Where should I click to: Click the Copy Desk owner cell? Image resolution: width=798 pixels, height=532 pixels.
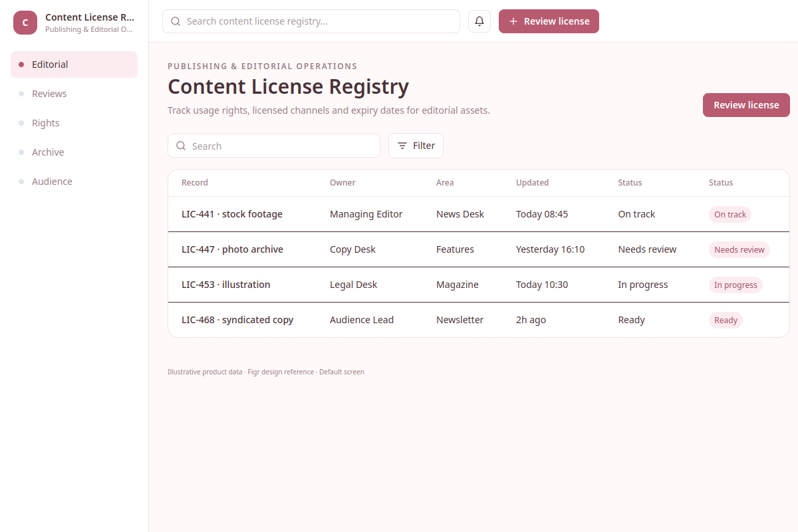[x=352, y=249]
